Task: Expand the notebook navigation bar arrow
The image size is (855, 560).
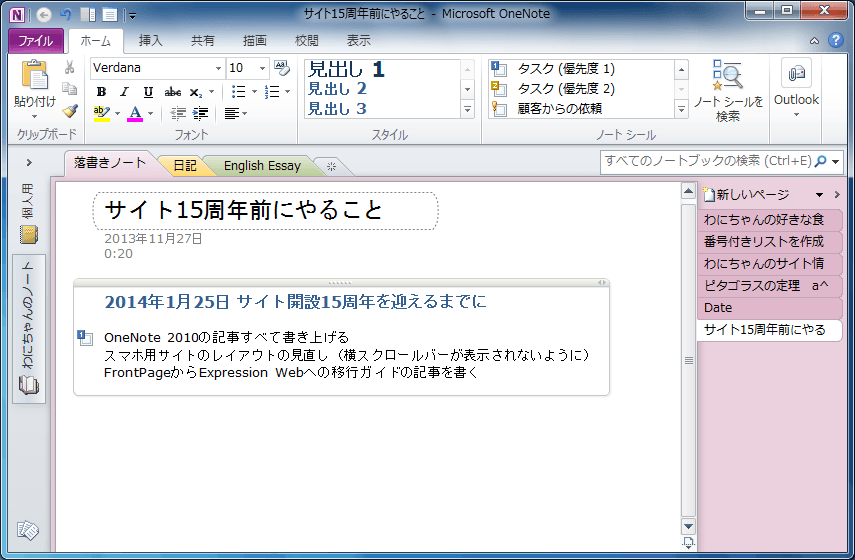Action: (x=29, y=162)
